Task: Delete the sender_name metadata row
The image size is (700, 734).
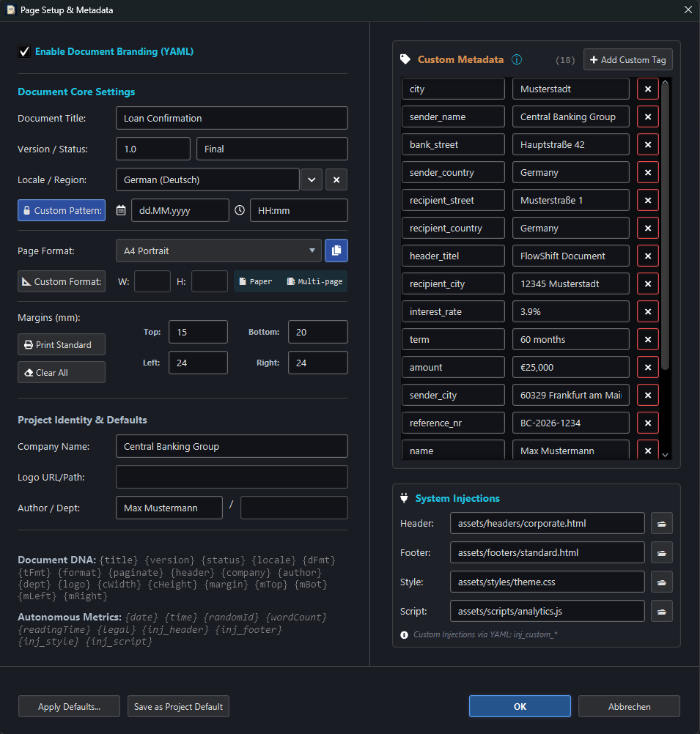Action: click(x=648, y=116)
